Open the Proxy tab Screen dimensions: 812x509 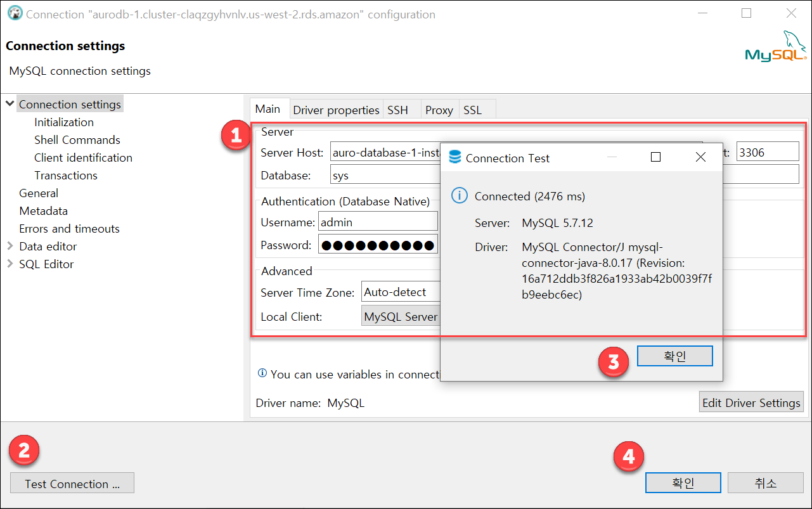[439, 110]
